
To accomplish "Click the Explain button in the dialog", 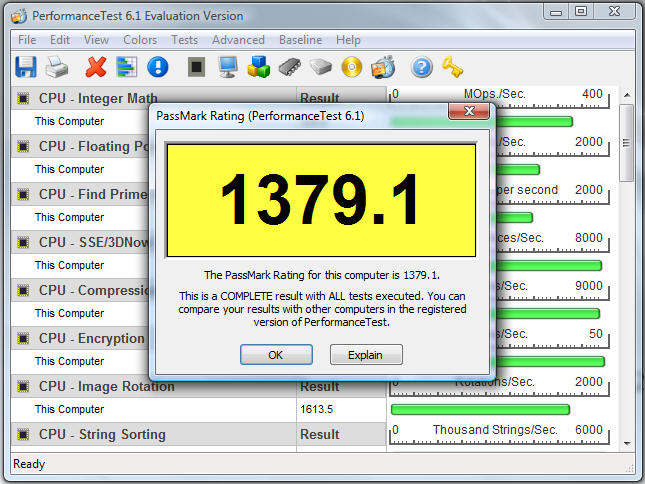I will click(x=366, y=354).
